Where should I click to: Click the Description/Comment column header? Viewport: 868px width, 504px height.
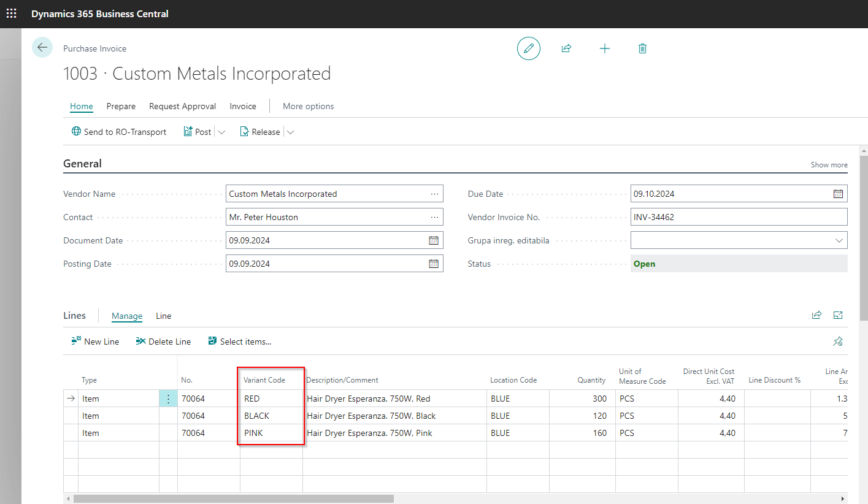pos(342,380)
